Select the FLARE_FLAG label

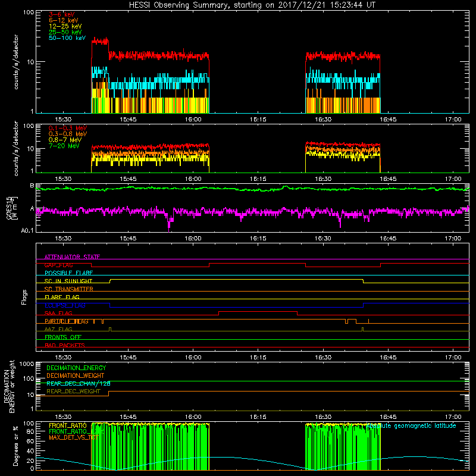click(x=62, y=297)
